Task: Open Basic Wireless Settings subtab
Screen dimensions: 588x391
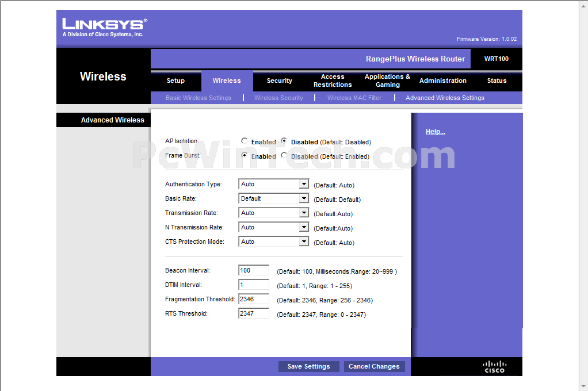Action: [x=198, y=98]
